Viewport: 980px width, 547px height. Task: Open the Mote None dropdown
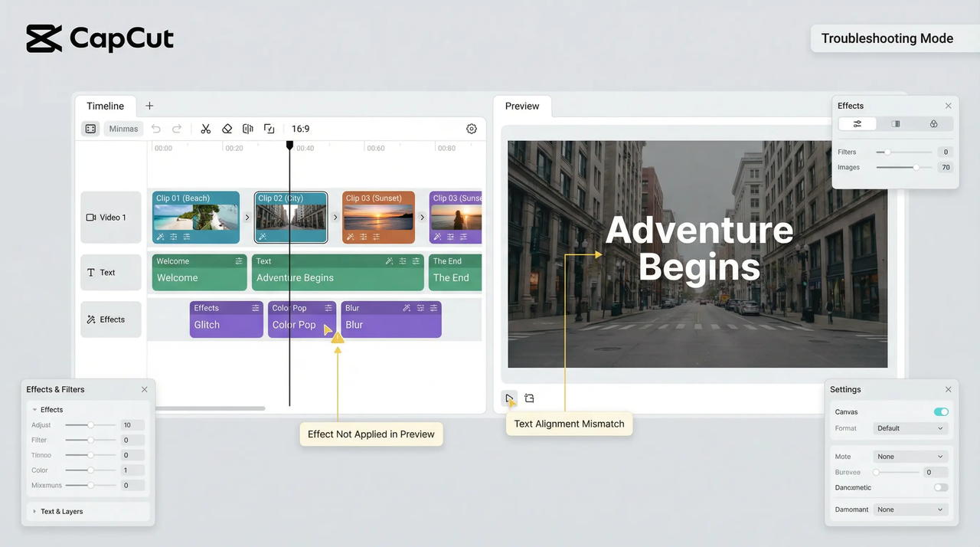(x=911, y=457)
